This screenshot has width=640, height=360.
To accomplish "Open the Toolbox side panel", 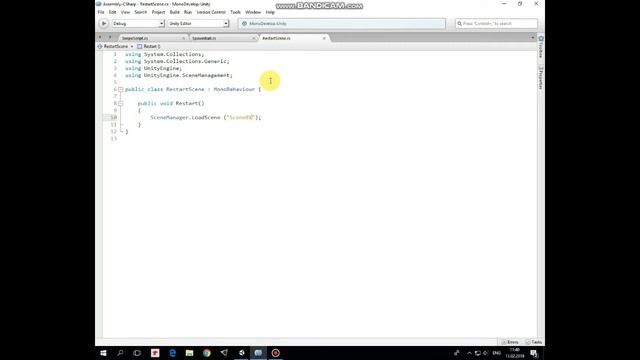I will coord(541,47).
